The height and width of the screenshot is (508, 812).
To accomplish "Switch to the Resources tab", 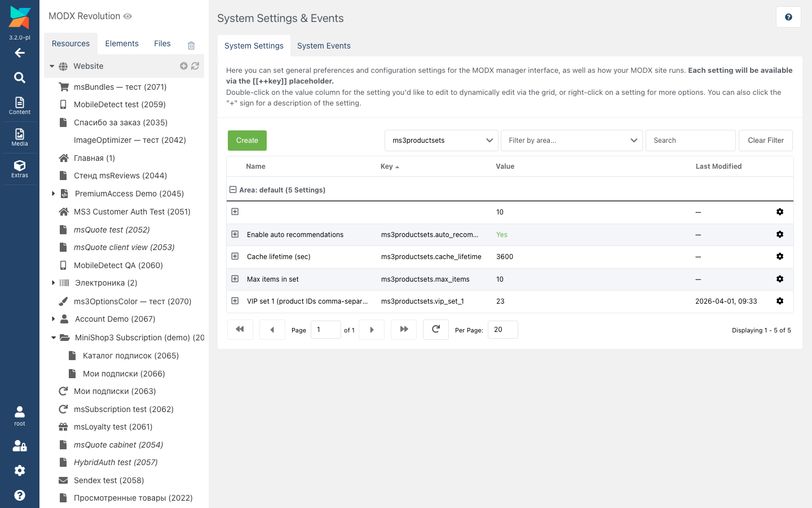I will pos(70,43).
